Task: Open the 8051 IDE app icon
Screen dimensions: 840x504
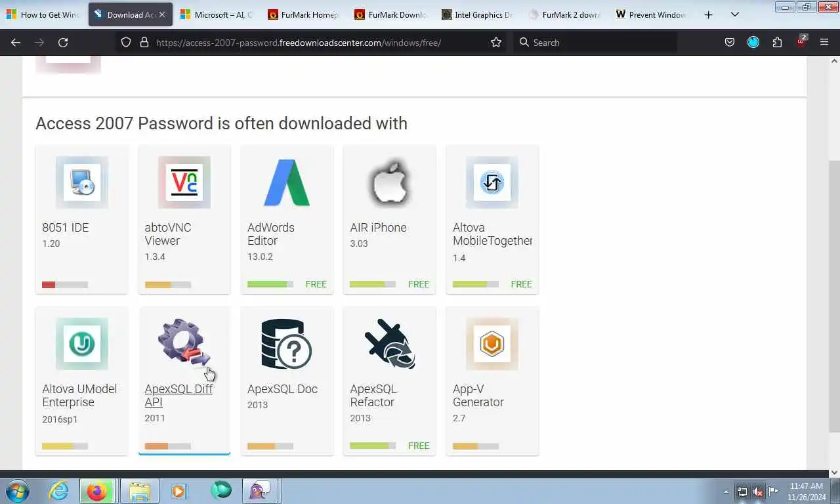Action: (x=82, y=182)
